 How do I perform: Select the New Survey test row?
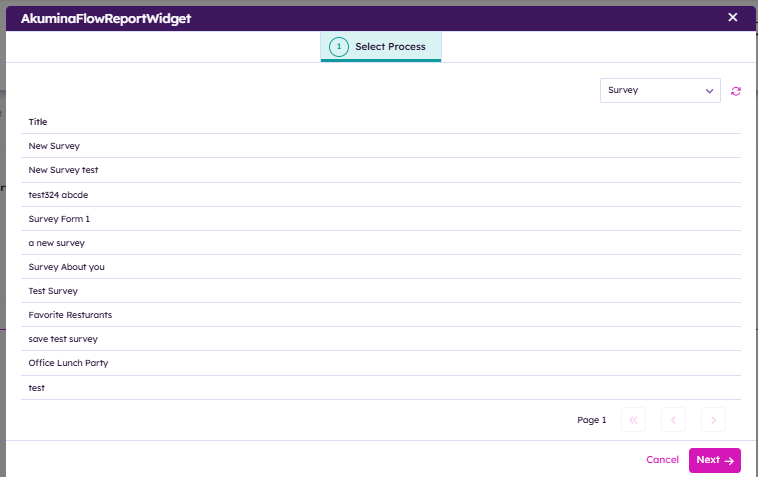(381, 170)
